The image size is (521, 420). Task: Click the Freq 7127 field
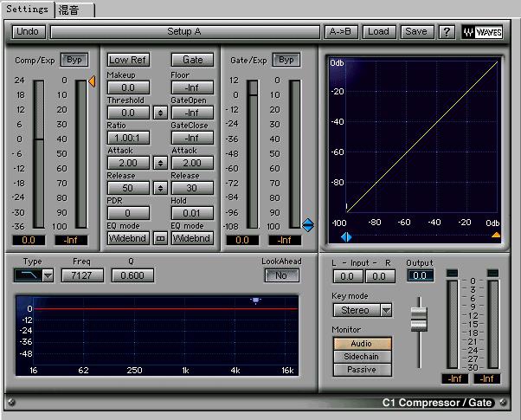click(x=82, y=275)
